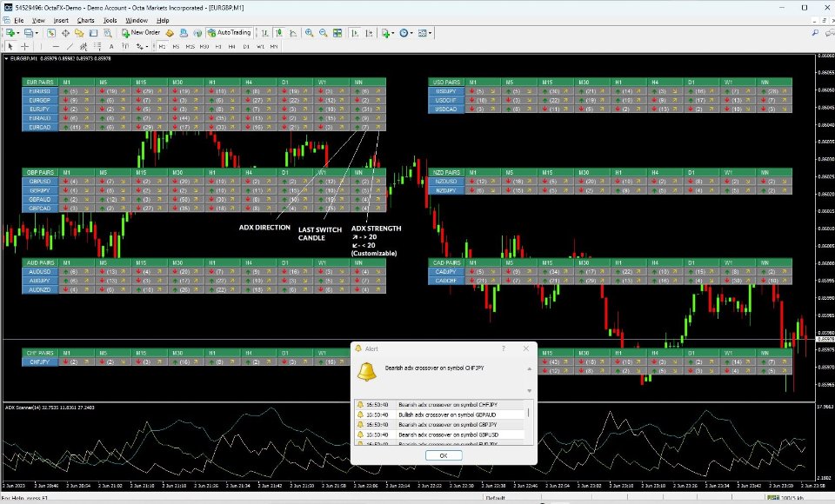
Task: Toggle the AutoTrading button
Action: click(x=229, y=33)
